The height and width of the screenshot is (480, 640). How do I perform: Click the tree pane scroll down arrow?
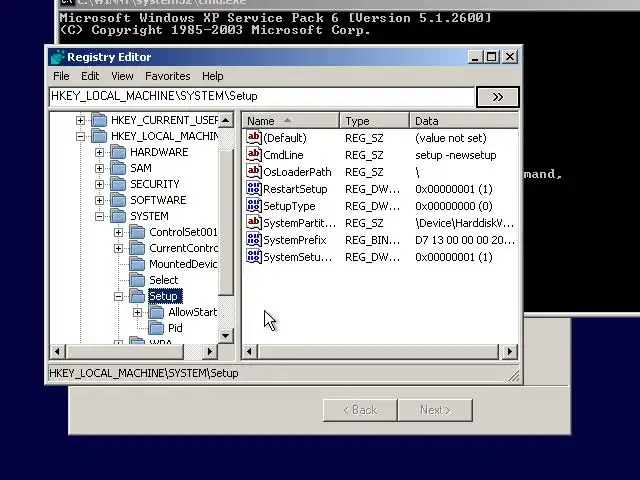click(x=225, y=336)
